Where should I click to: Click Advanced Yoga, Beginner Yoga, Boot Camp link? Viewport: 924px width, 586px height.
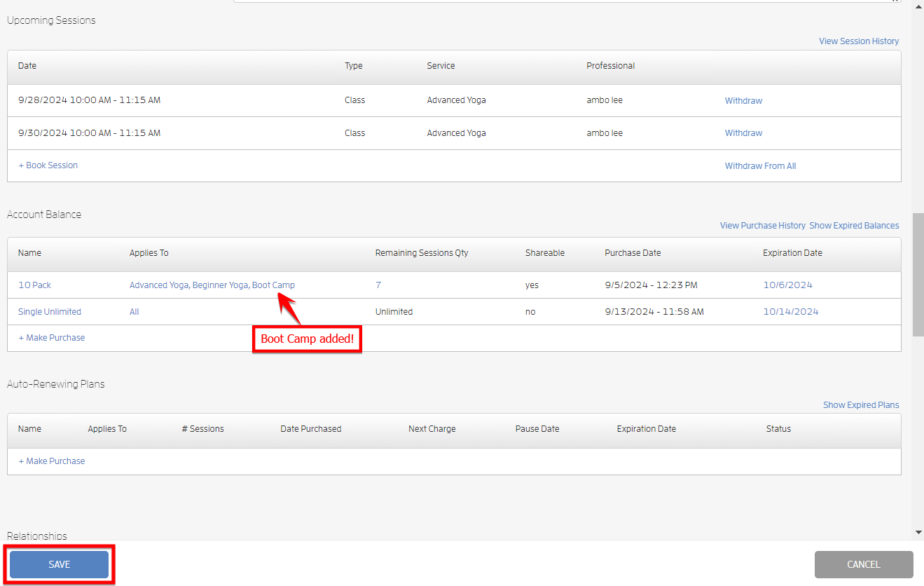[212, 285]
